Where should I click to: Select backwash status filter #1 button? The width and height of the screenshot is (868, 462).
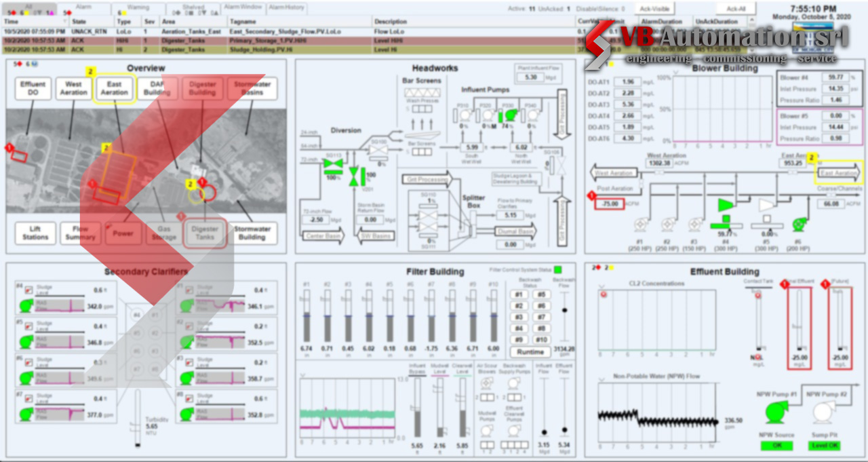point(519,294)
